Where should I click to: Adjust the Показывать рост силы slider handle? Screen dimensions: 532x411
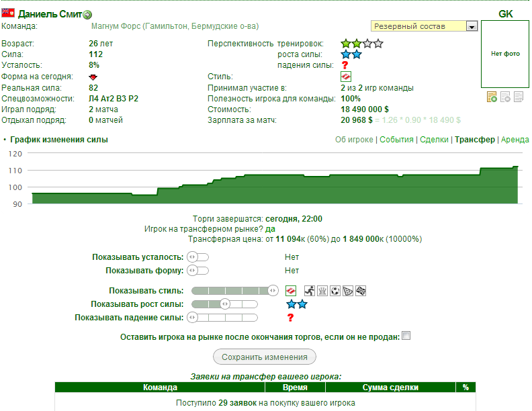pos(224,304)
